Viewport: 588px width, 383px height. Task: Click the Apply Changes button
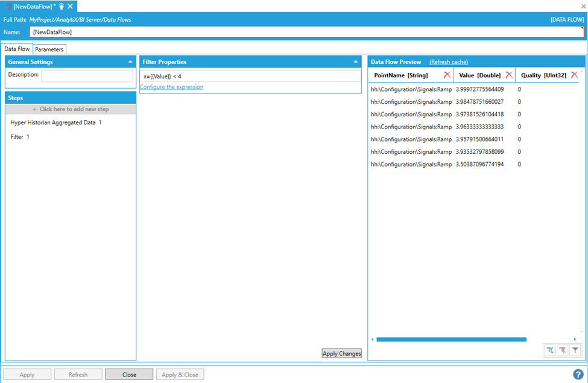click(x=341, y=353)
